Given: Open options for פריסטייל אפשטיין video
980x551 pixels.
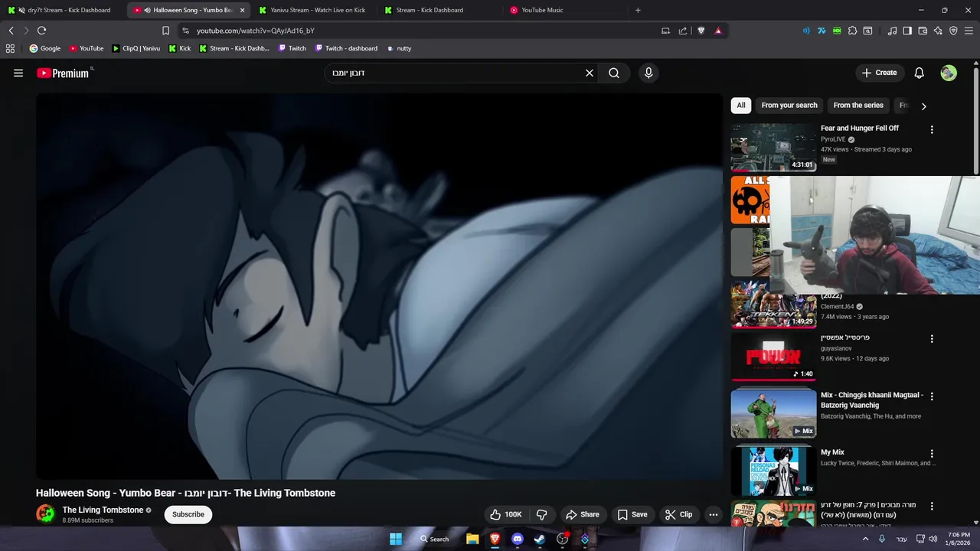Looking at the screenshot, I should pyautogui.click(x=932, y=338).
